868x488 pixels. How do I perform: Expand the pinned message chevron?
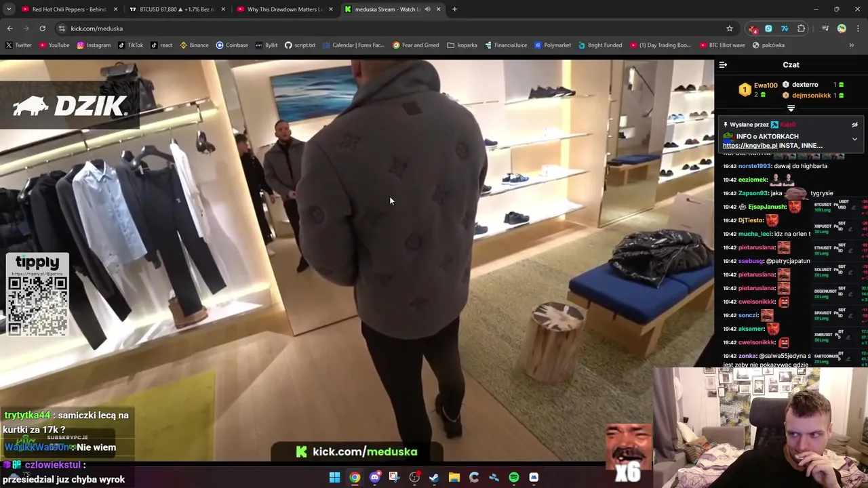point(854,139)
